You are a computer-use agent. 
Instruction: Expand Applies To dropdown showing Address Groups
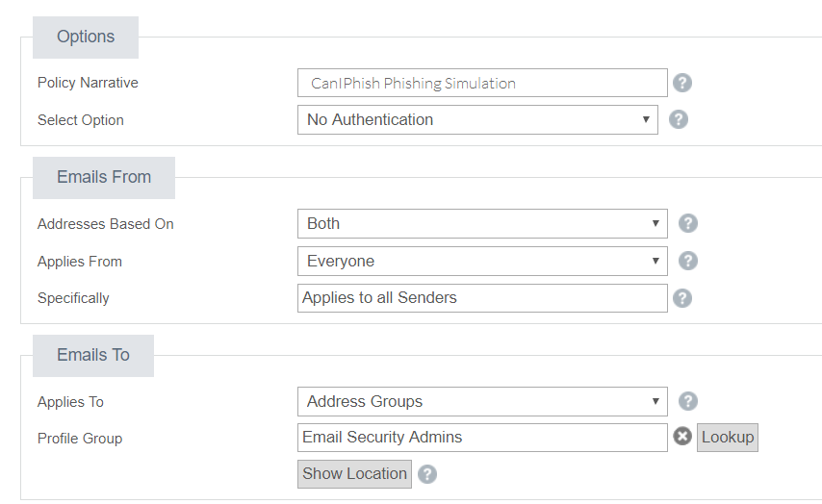pyautogui.click(x=481, y=401)
